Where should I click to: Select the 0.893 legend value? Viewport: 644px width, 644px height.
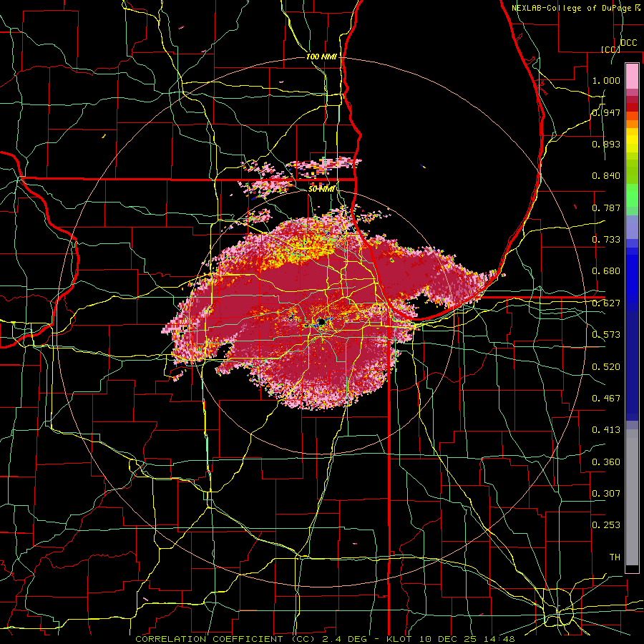(x=606, y=144)
